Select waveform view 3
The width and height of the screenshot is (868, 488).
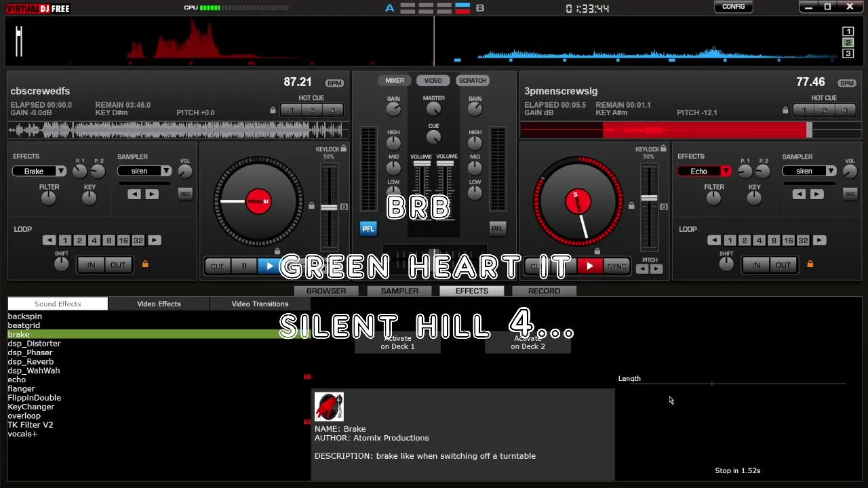(848, 54)
